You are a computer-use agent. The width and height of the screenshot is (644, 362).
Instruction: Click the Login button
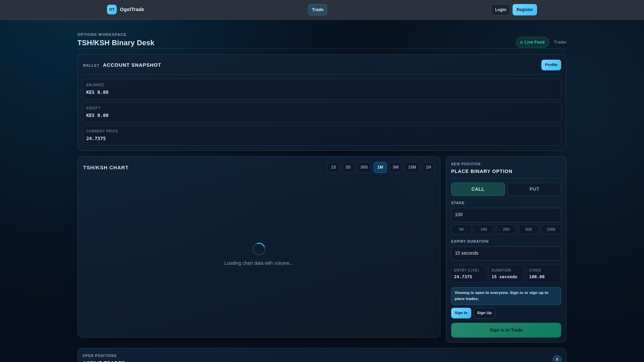500,10
